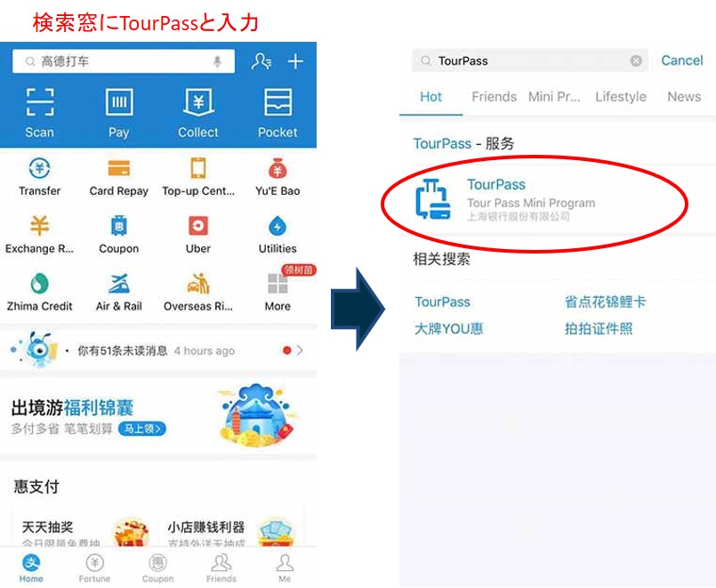The width and height of the screenshot is (716, 588).
Task: Open the Utilities service
Action: tap(278, 235)
